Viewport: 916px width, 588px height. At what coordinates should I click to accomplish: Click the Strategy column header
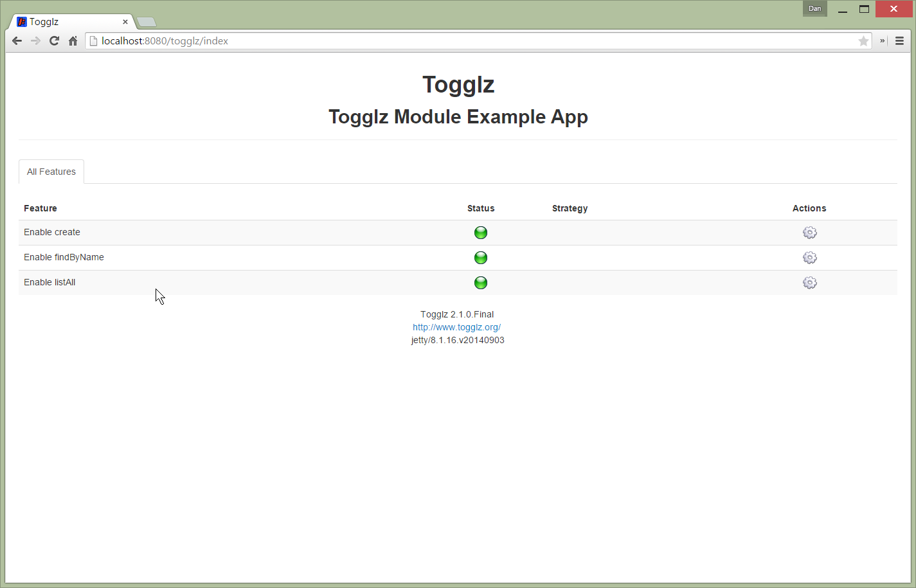click(x=570, y=208)
